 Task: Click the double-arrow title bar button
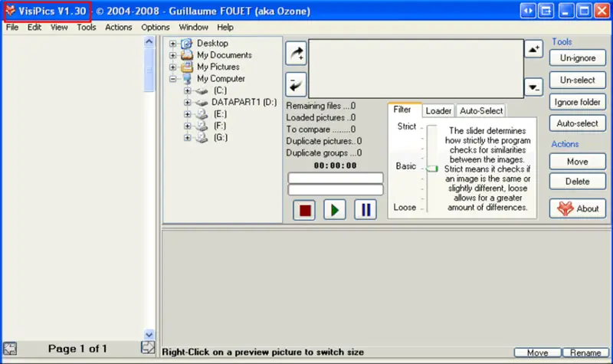click(528, 11)
